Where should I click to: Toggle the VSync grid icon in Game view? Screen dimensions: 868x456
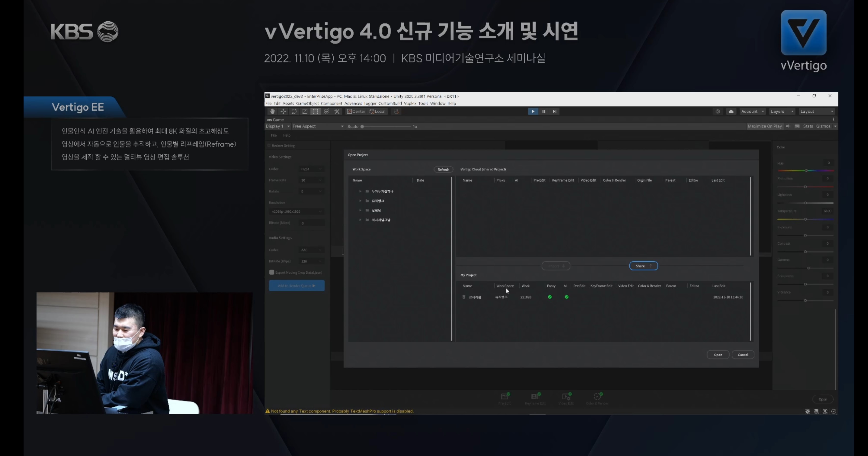point(797,126)
